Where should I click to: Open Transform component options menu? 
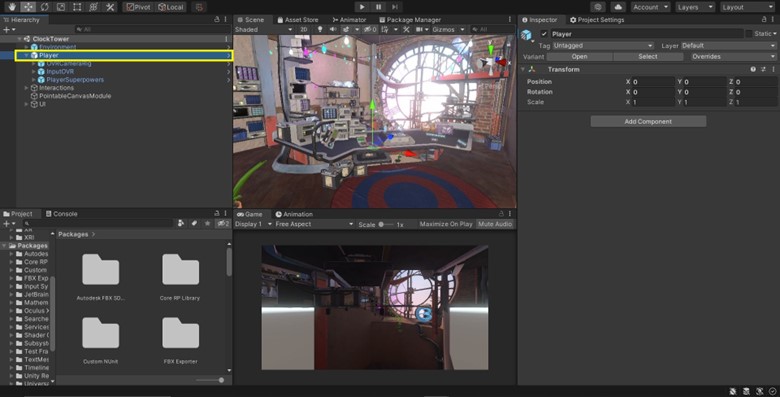pyautogui.click(x=773, y=69)
